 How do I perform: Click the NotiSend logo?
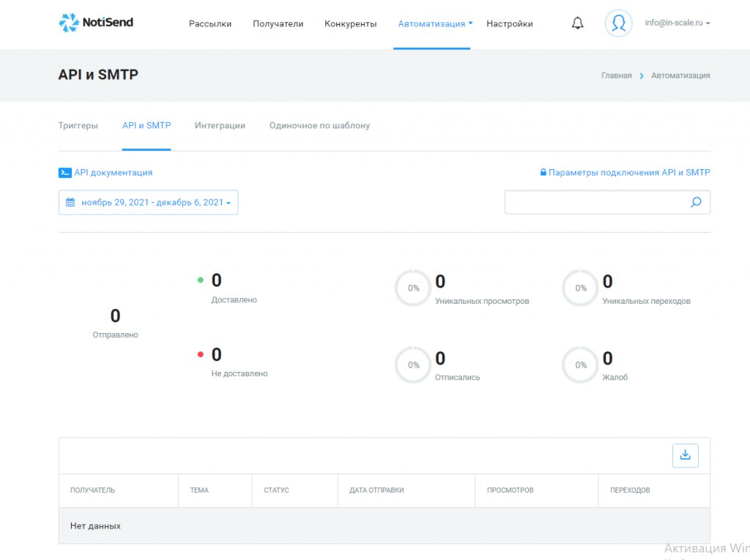click(x=96, y=23)
